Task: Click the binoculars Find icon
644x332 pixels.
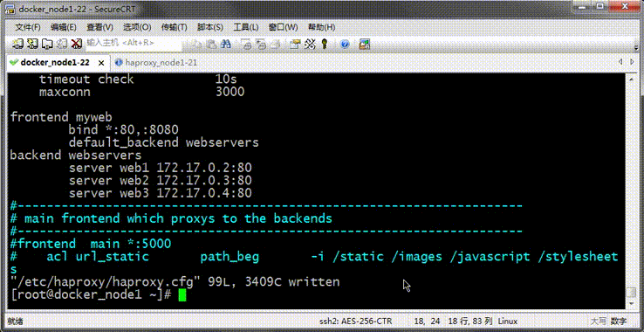Action: (225, 44)
